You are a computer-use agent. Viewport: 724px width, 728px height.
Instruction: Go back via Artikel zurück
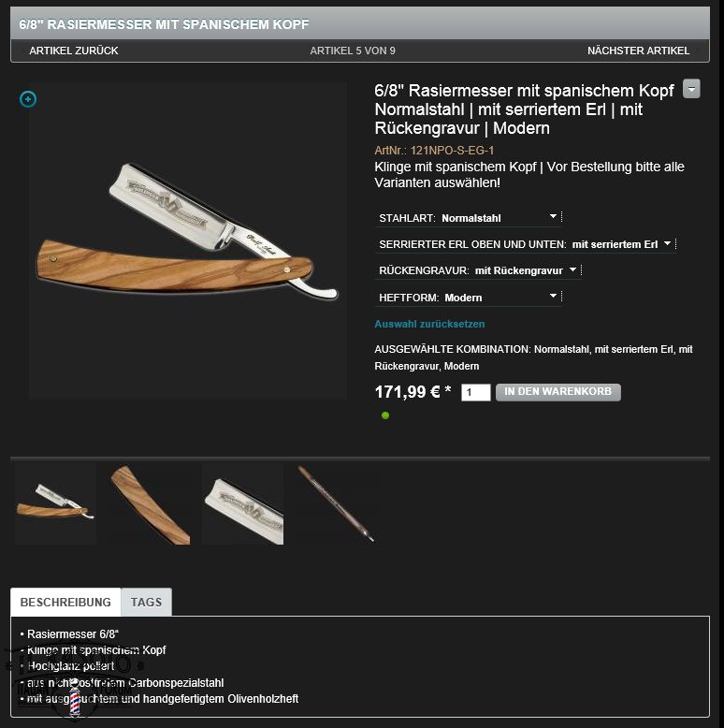(x=73, y=51)
